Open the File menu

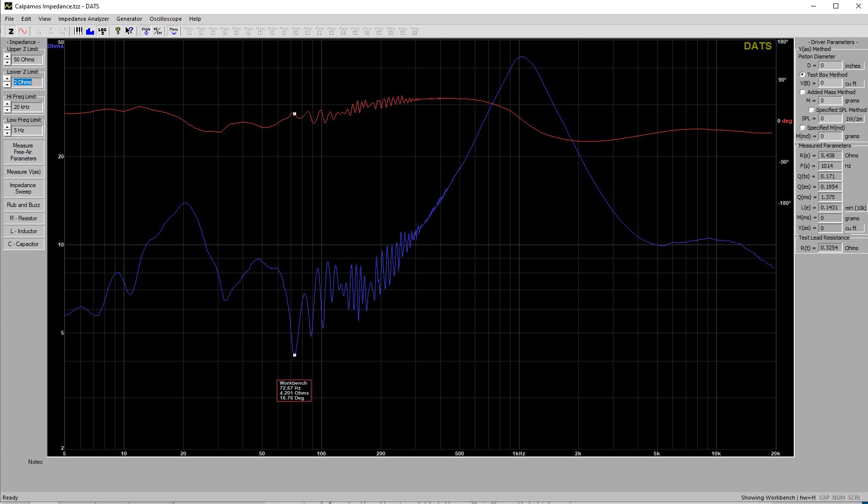(9, 19)
